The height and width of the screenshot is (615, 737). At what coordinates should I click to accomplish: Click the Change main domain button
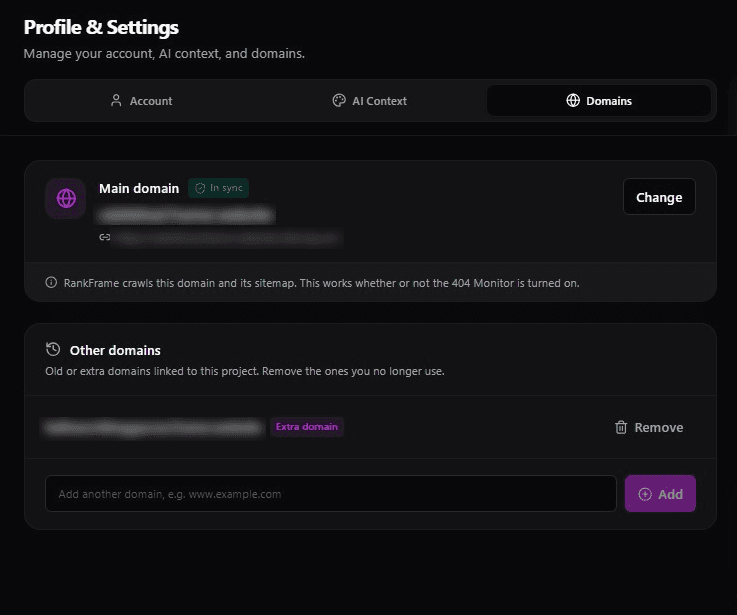click(659, 197)
